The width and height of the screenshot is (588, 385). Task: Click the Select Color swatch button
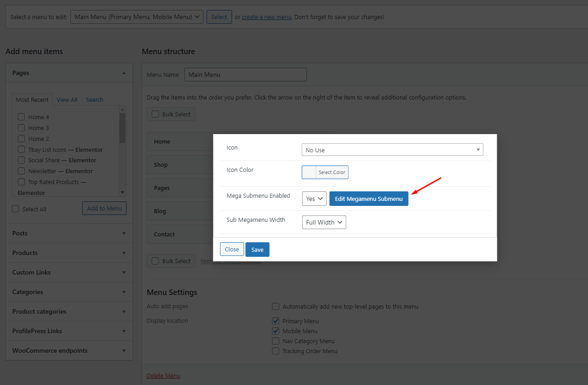(x=325, y=172)
